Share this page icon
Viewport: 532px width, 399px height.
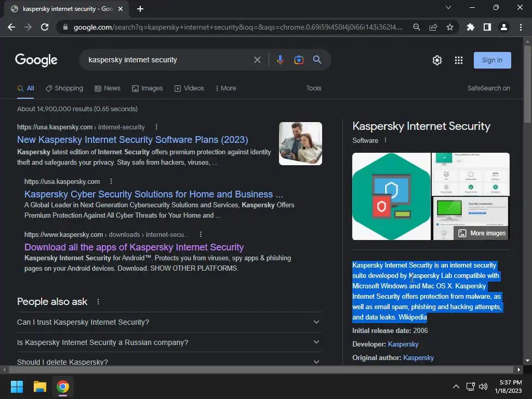point(433,27)
